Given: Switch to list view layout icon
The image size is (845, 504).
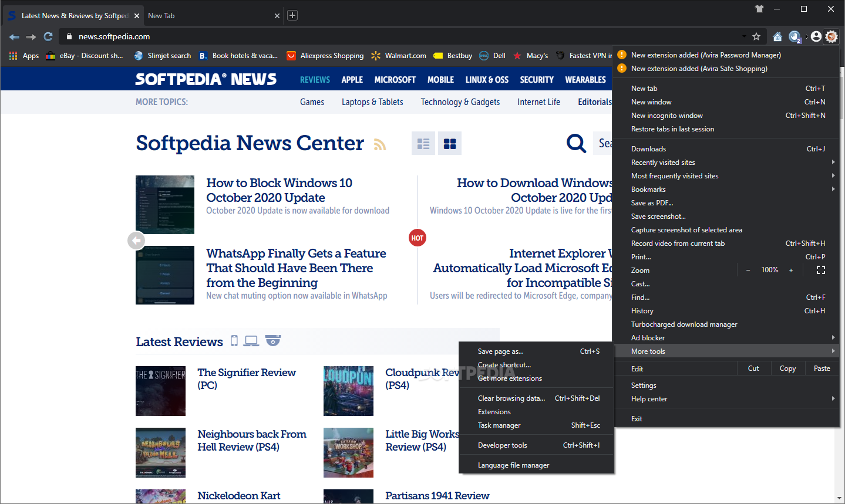Looking at the screenshot, I should (423, 144).
